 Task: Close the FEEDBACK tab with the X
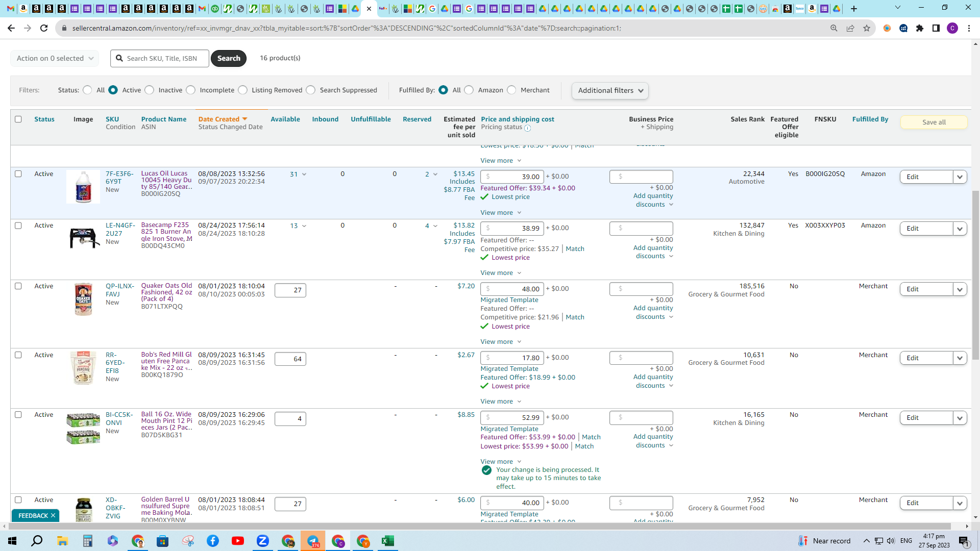click(x=53, y=515)
